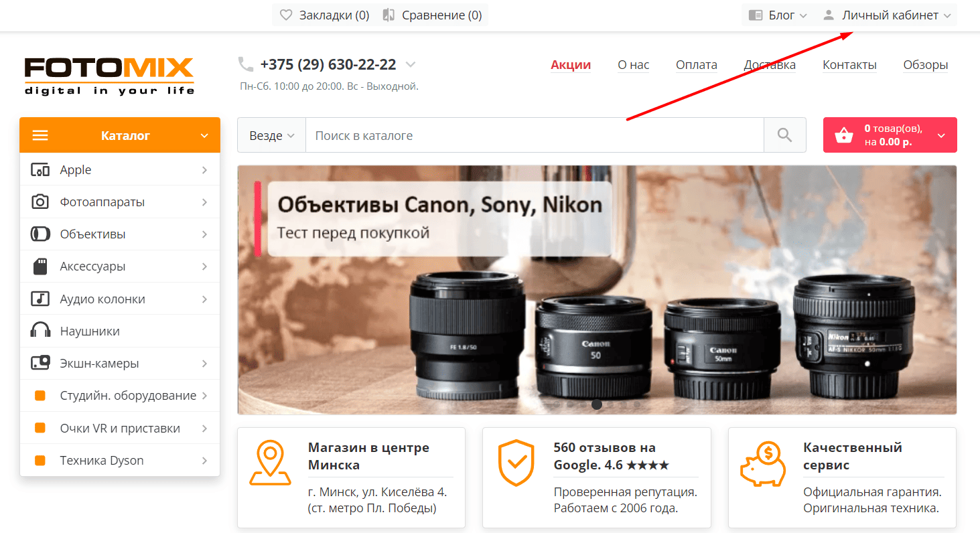Click the headphones icon for Наушники
980x533 pixels.
click(x=40, y=331)
